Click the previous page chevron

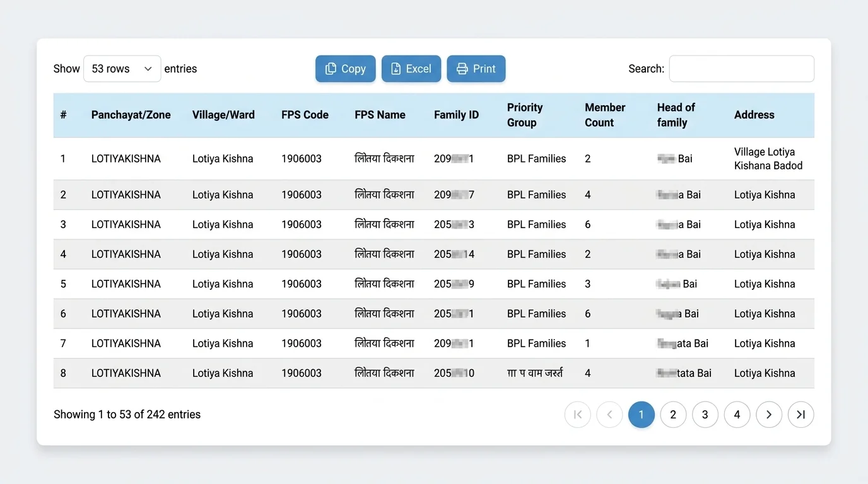click(x=609, y=415)
